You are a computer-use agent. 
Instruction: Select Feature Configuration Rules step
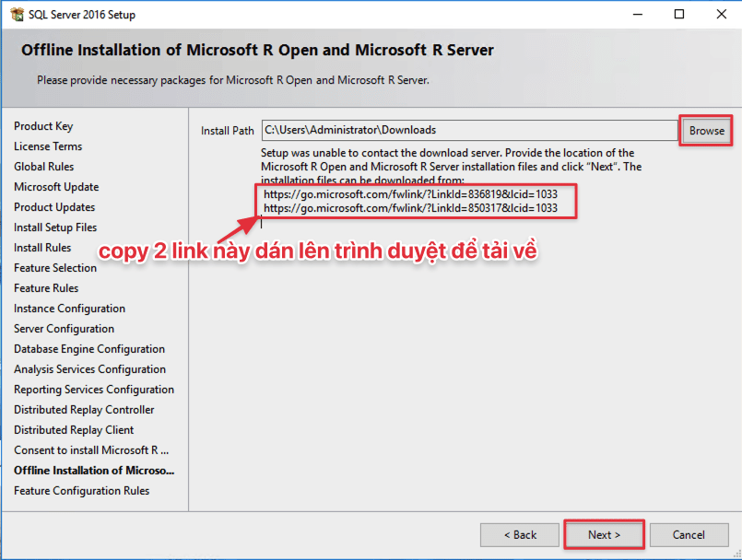click(81, 491)
